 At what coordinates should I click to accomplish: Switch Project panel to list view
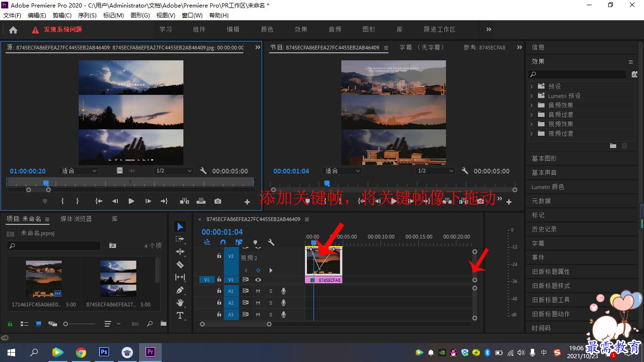[x=25, y=324]
